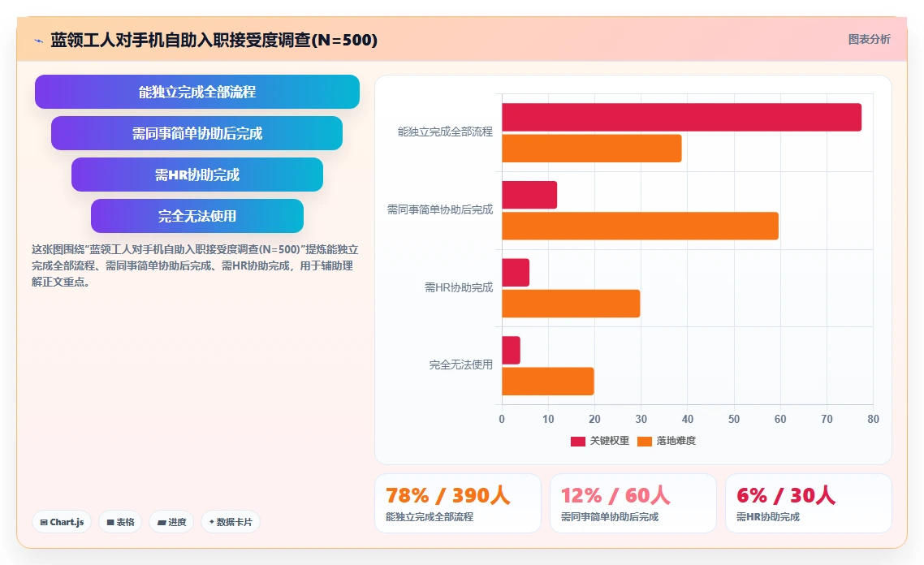Image resolution: width=924 pixels, height=565 pixels.
Task: Click the lightning icon beside the title
Action: (x=39, y=41)
